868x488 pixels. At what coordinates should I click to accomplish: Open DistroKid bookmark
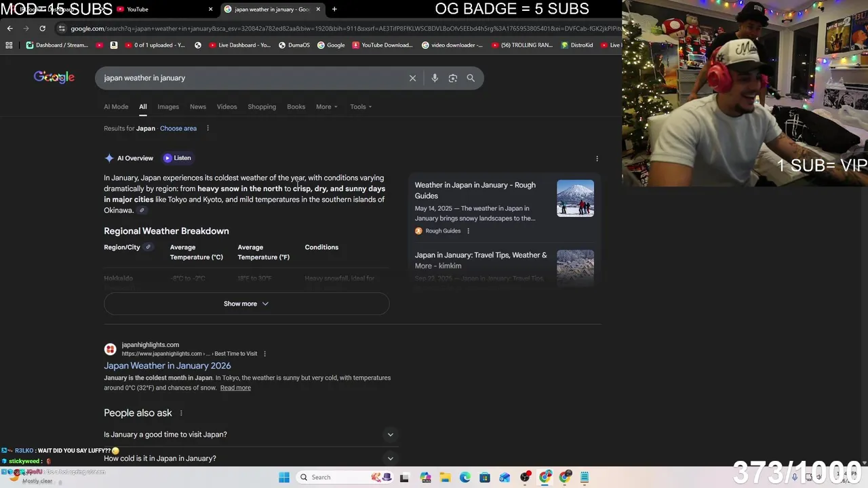(577, 45)
